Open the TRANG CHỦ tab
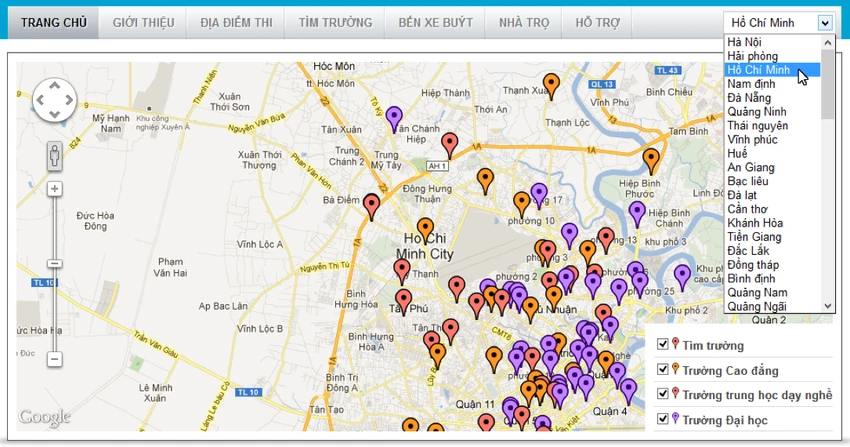The width and height of the screenshot is (850, 447). (x=54, y=23)
